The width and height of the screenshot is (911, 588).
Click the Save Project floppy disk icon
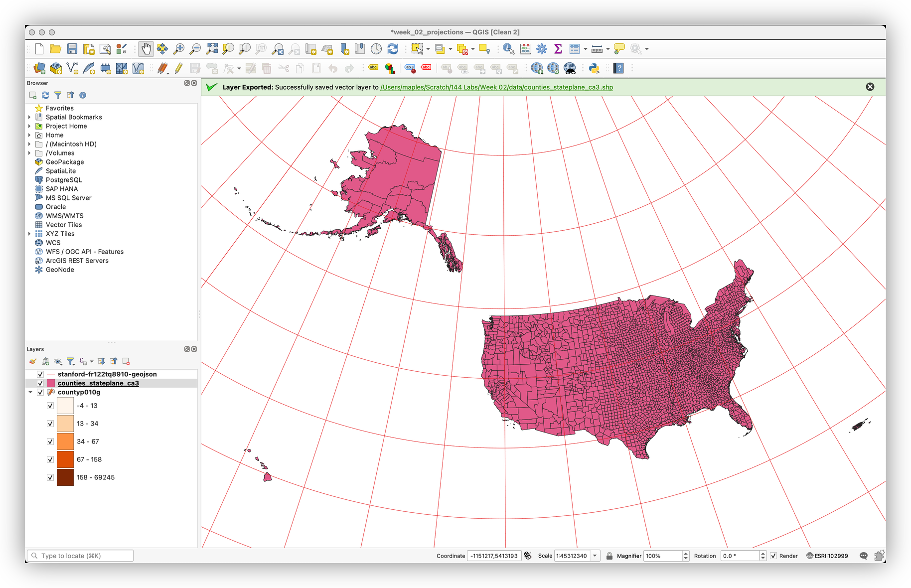point(72,49)
